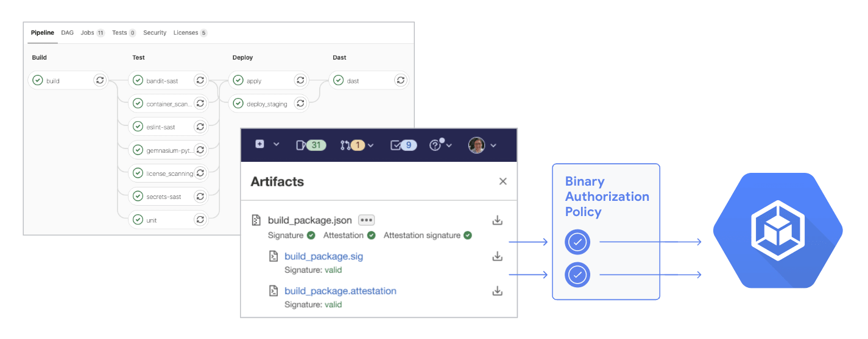This screenshot has height=339, width=868.
Task: Retry the secrets-sast job
Action: click(x=200, y=196)
